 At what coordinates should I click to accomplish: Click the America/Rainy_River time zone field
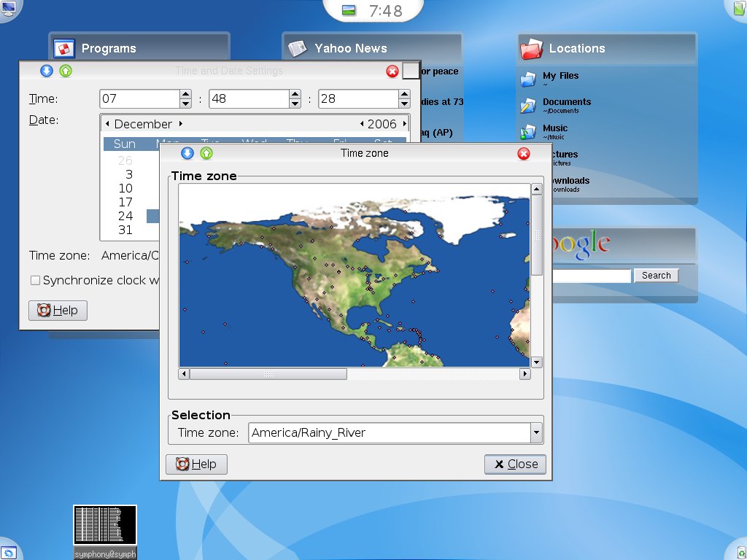click(x=390, y=433)
